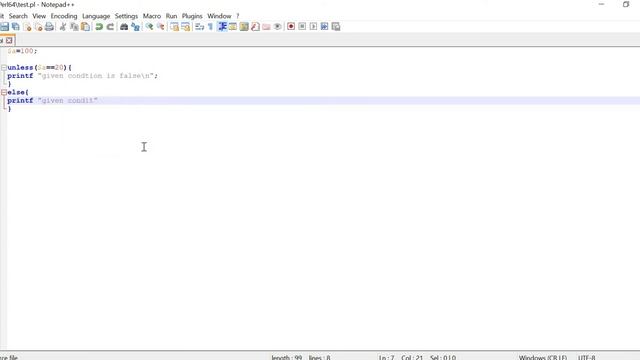Open Find with the binoculars icon

click(x=124, y=27)
